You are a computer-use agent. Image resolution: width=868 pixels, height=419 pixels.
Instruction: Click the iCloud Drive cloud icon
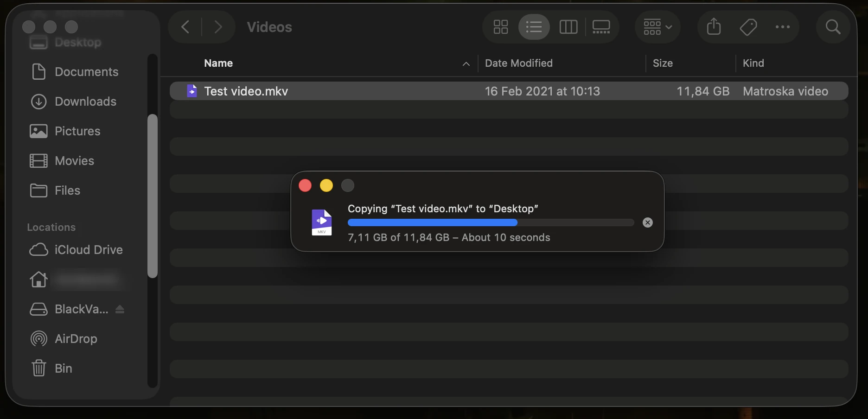38,250
